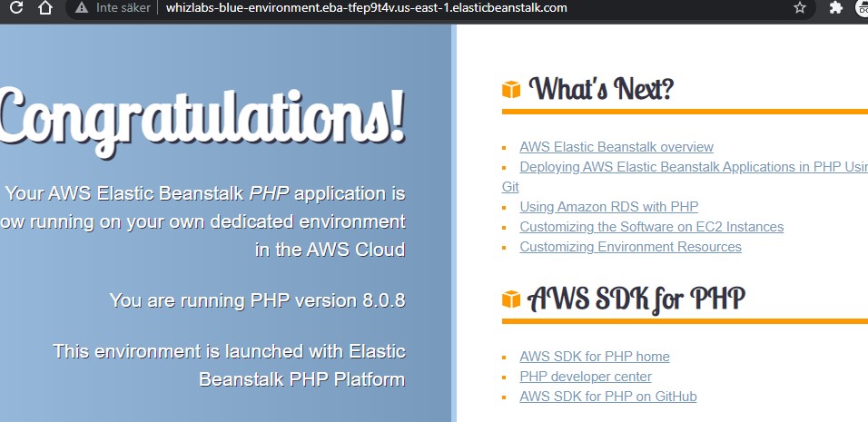868x422 pixels.
Task: Open the 'Inte säker' warning icon
Action: point(82,8)
